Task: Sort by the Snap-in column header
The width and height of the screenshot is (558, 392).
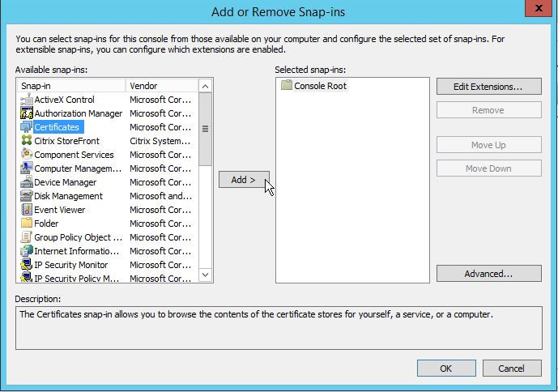Action: coord(71,86)
